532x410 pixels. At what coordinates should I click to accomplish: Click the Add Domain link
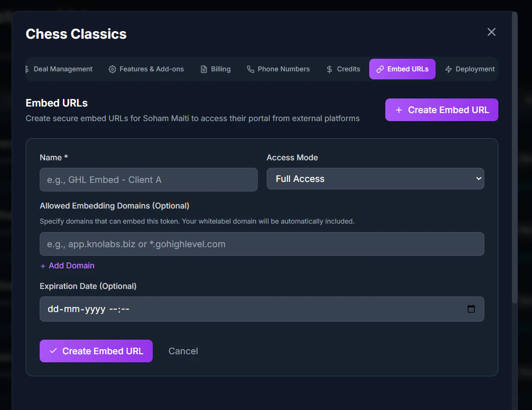[67, 265]
